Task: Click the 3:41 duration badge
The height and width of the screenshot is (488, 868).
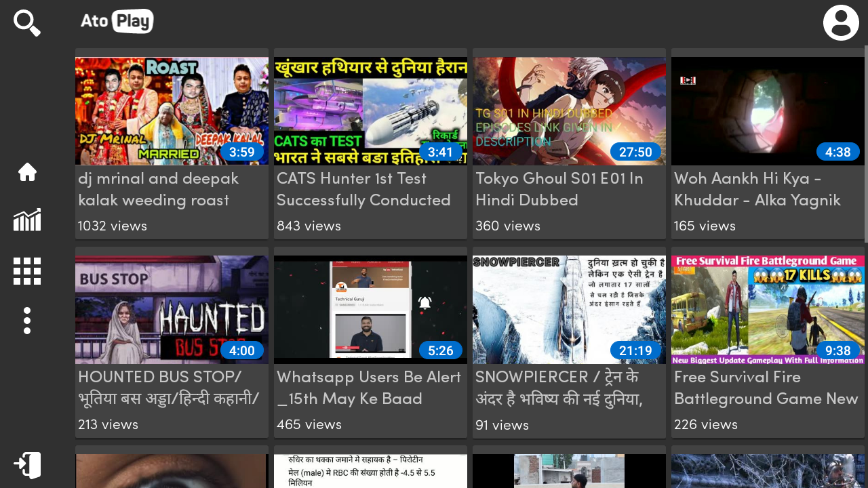Action: coord(441,152)
